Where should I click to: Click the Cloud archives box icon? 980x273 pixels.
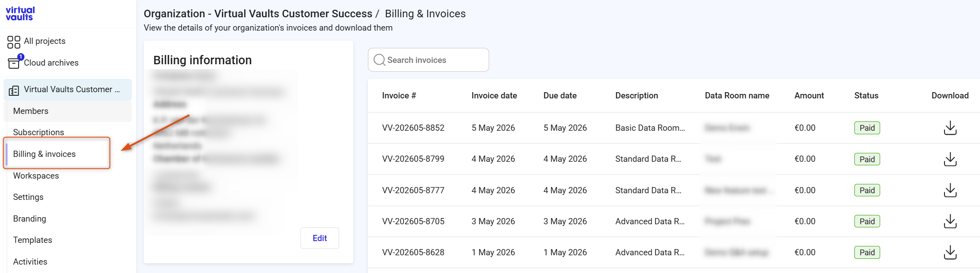[14, 62]
